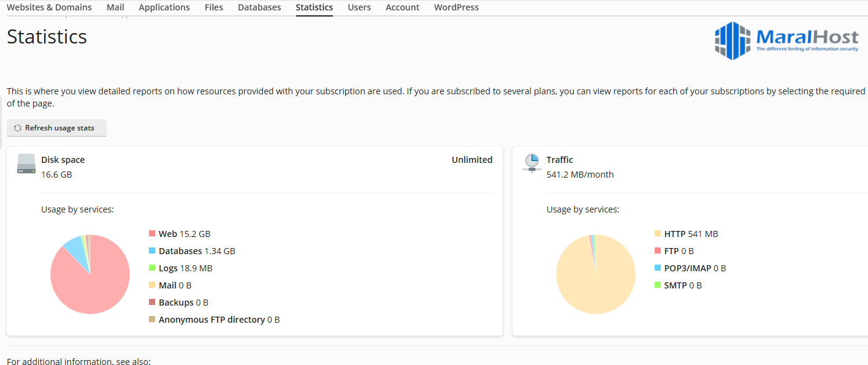868x365 pixels.
Task: Click the HTTP legend color swatch
Action: click(658, 234)
